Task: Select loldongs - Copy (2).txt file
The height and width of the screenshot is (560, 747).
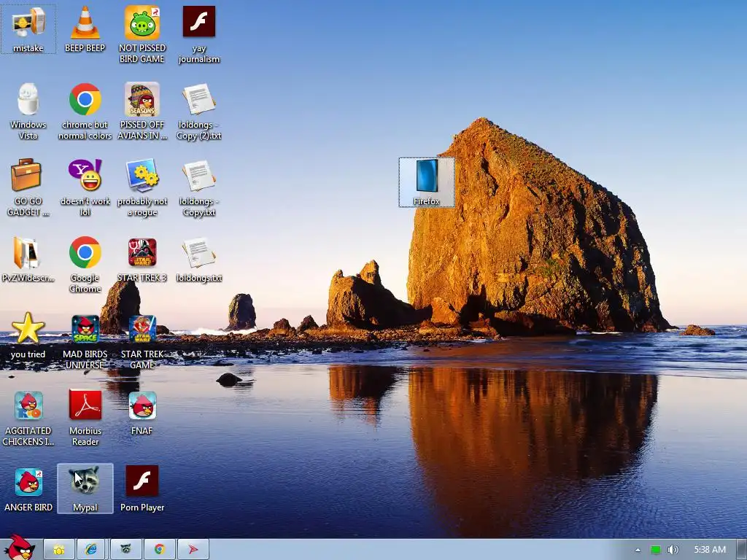Action: [199, 111]
